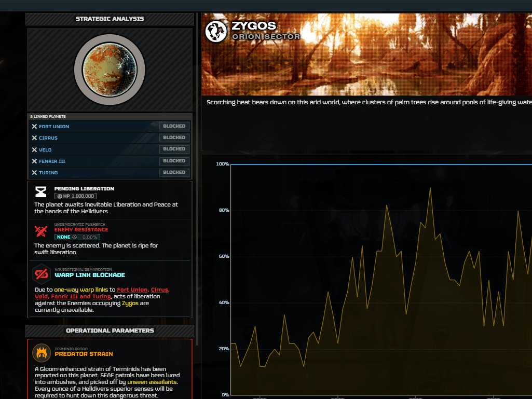
Task: Click the Strategic Analysis panel header
Action: click(x=110, y=19)
